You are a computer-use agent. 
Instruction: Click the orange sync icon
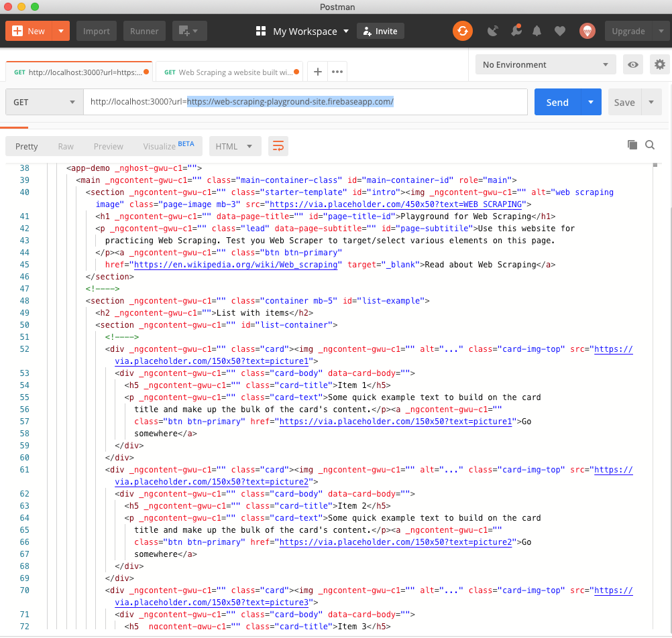462,31
